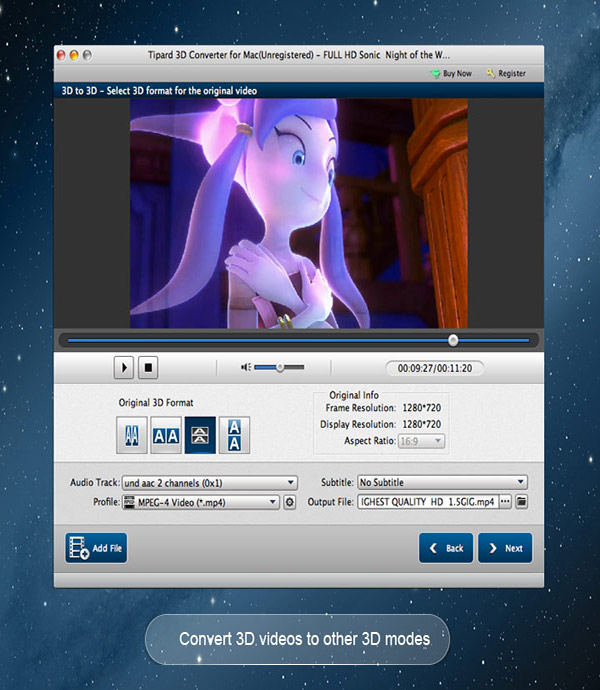Click the Add File button
The width and height of the screenshot is (600, 690).
click(96, 548)
